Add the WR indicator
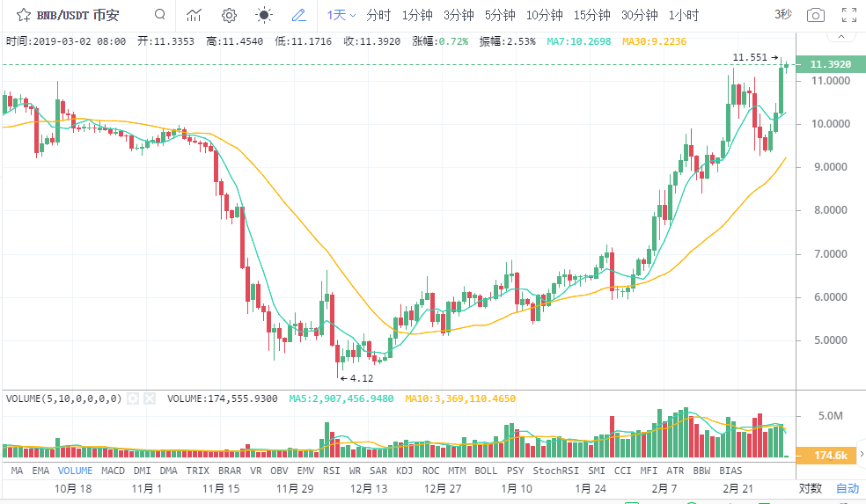Screen dimensions: 866x504 355,471
